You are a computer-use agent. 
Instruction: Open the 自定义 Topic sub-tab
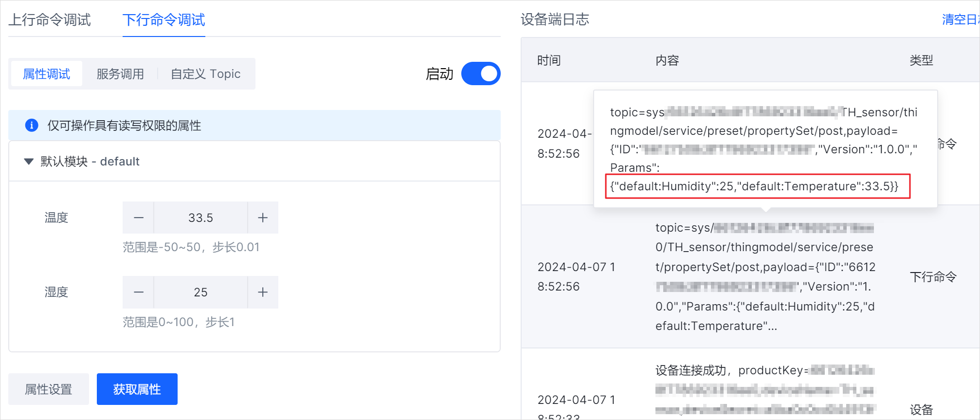tap(206, 74)
